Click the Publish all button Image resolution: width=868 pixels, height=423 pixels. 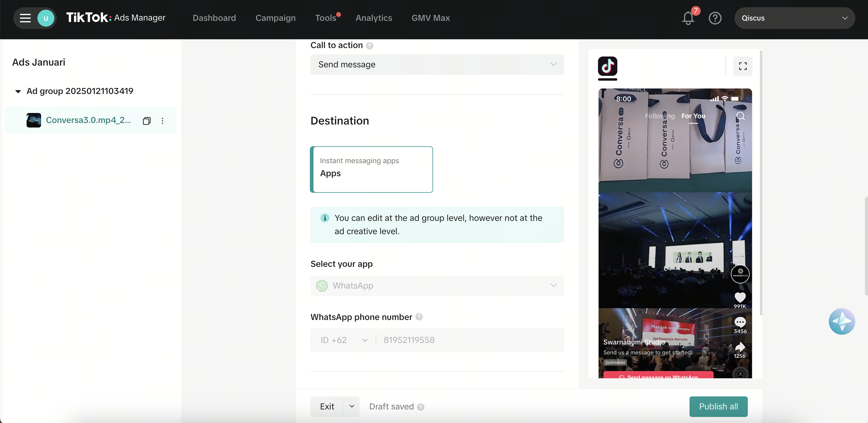click(x=719, y=406)
